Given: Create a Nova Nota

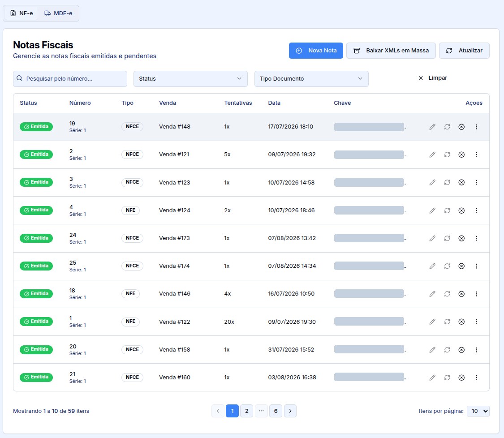Looking at the screenshot, I should (316, 51).
